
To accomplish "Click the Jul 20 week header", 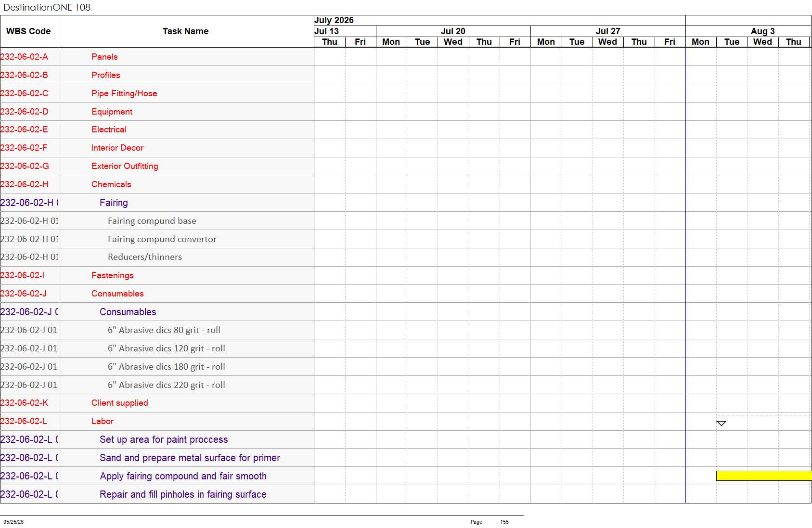I will pyautogui.click(x=453, y=31).
